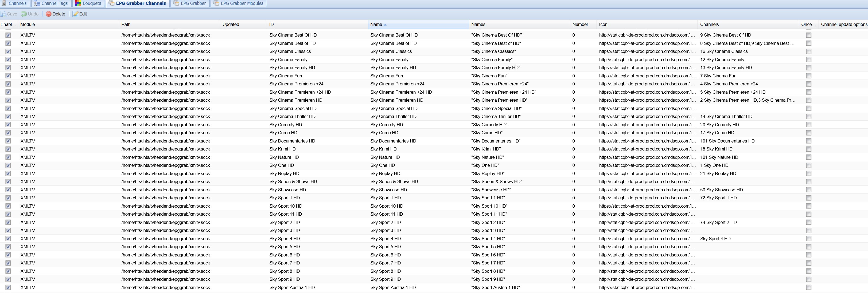Toggle Enabled for Sky Krimi HD
The width and height of the screenshot is (868, 293).
(x=8, y=149)
